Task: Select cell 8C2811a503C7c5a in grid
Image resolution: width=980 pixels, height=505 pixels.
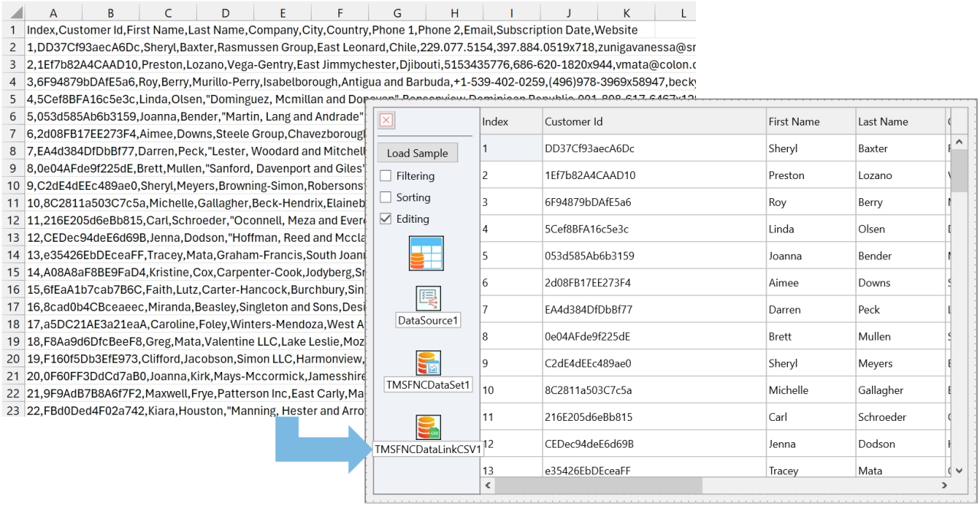Action: click(x=654, y=390)
